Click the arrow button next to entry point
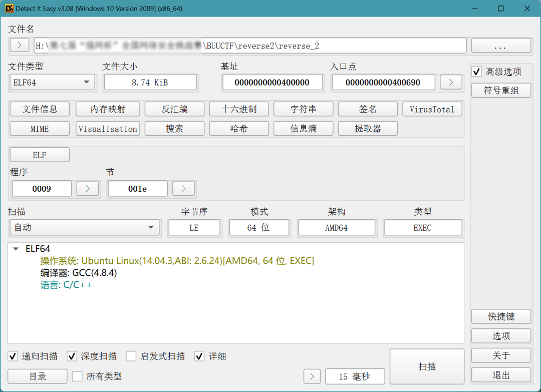541x392 pixels. (451, 82)
